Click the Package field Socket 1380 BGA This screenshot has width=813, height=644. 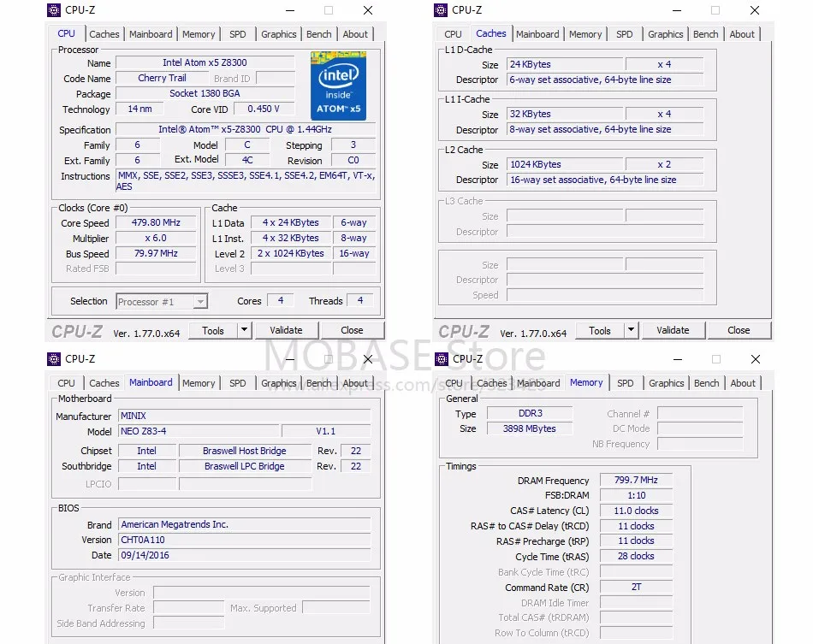[205, 94]
